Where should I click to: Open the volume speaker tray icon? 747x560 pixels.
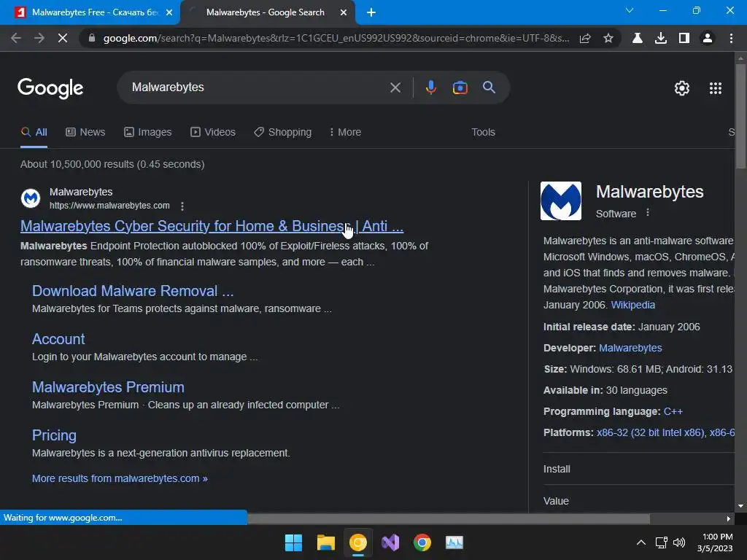click(x=679, y=542)
